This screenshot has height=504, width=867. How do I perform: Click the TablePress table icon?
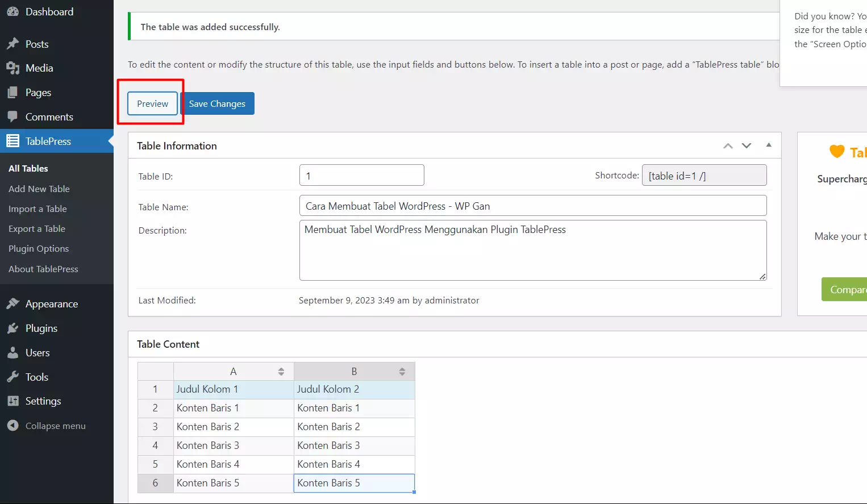(x=12, y=141)
